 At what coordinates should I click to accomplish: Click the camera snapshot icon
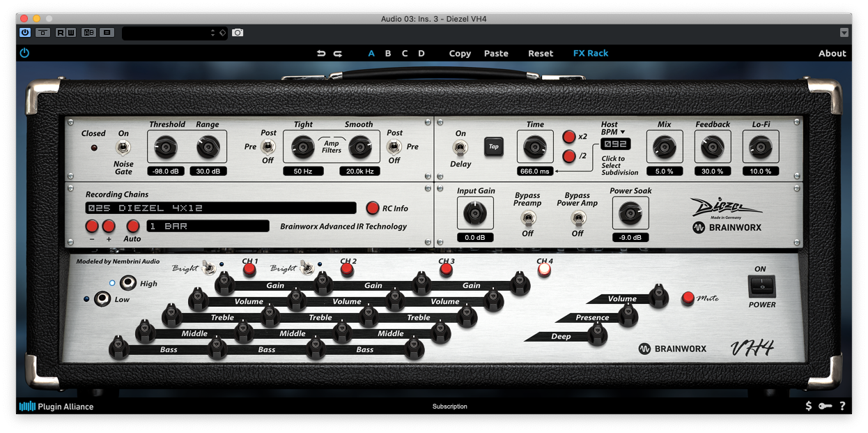point(238,33)
